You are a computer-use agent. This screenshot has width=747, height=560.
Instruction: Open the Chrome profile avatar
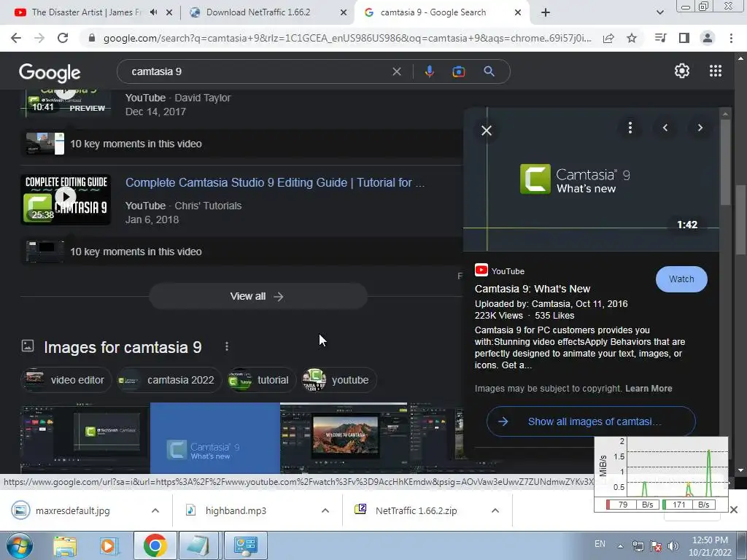pyautogui.click(x=708, y=38)
